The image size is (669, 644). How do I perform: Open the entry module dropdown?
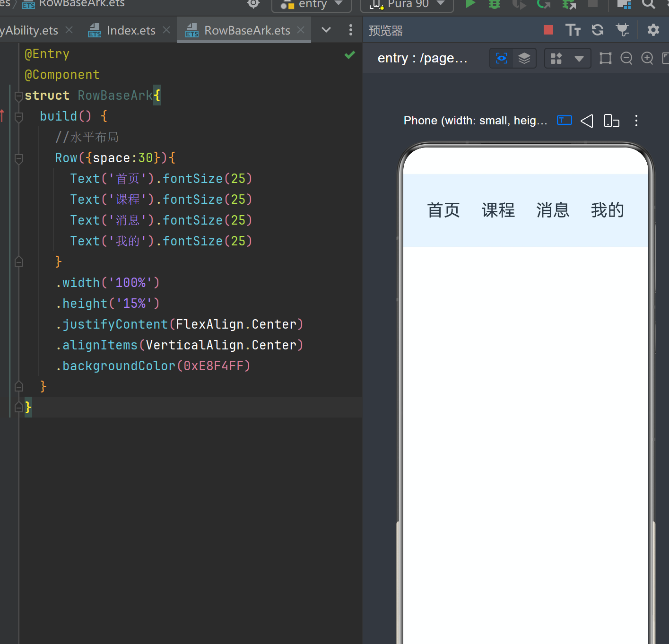click(x=312, y=4)
